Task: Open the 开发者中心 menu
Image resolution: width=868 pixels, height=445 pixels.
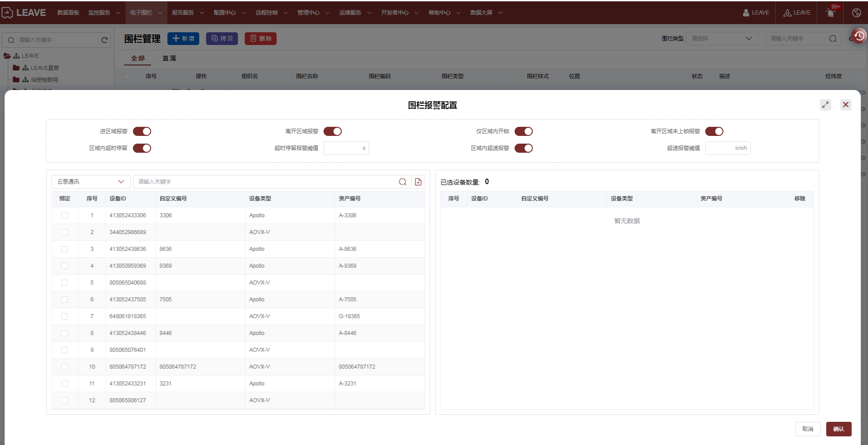Action: click(x=399, y=13)
